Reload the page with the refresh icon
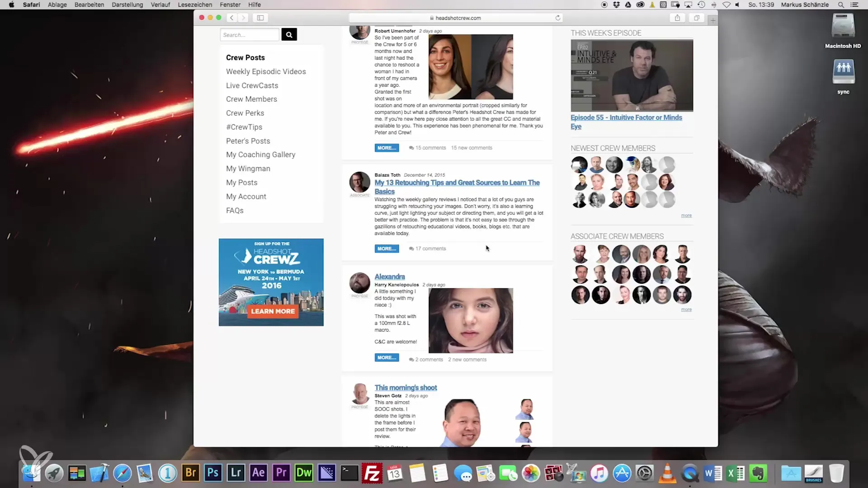The image size is (868, 488). 558,18
